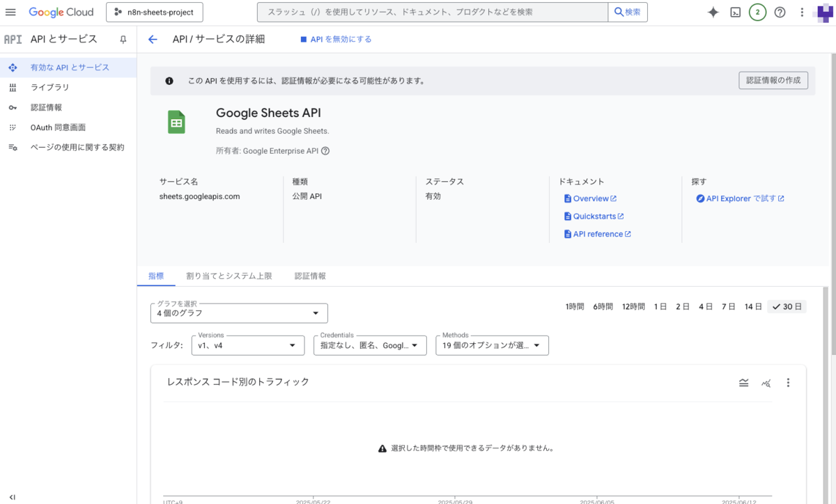Click the warning icon in the no-data message
The image size is (836, 504).
pyautogui.click(x=382, y=449)
